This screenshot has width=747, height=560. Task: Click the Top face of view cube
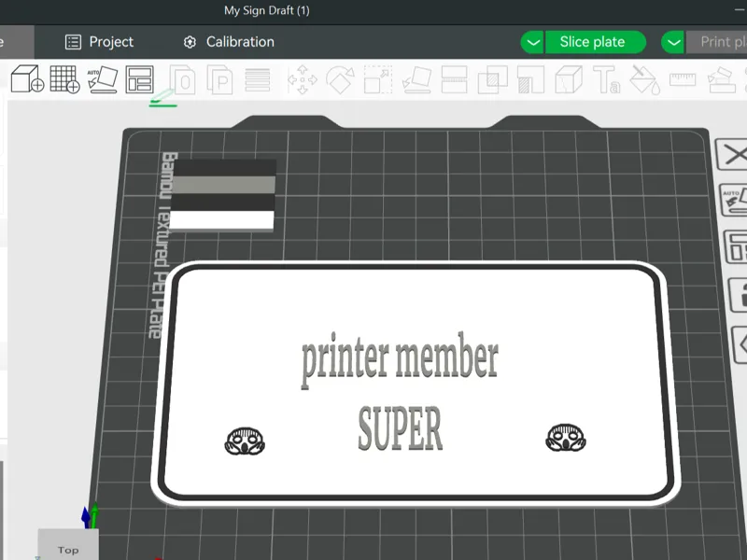pyautogui.click(x=68, y=548)
